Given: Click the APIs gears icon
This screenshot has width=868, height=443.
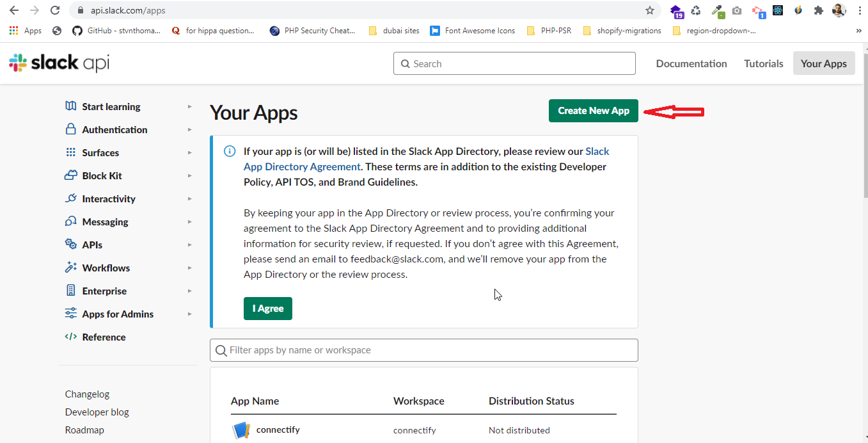Looking at the screenshot, I should point(71,245).
